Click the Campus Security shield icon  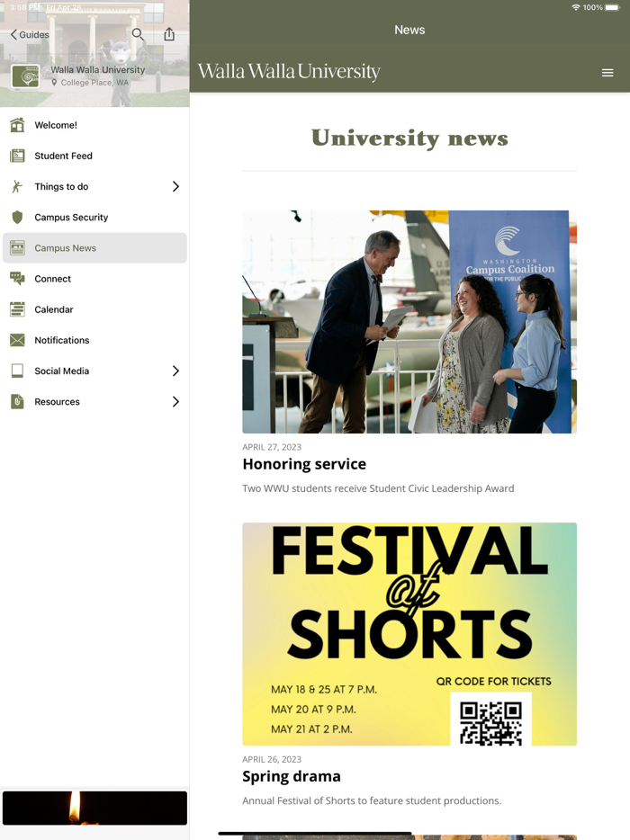coord(17,217)
